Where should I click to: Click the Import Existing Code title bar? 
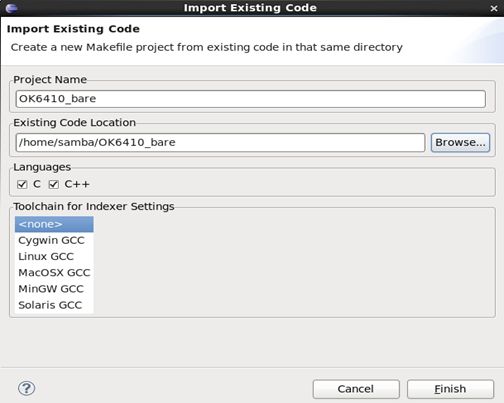(250, 8)
